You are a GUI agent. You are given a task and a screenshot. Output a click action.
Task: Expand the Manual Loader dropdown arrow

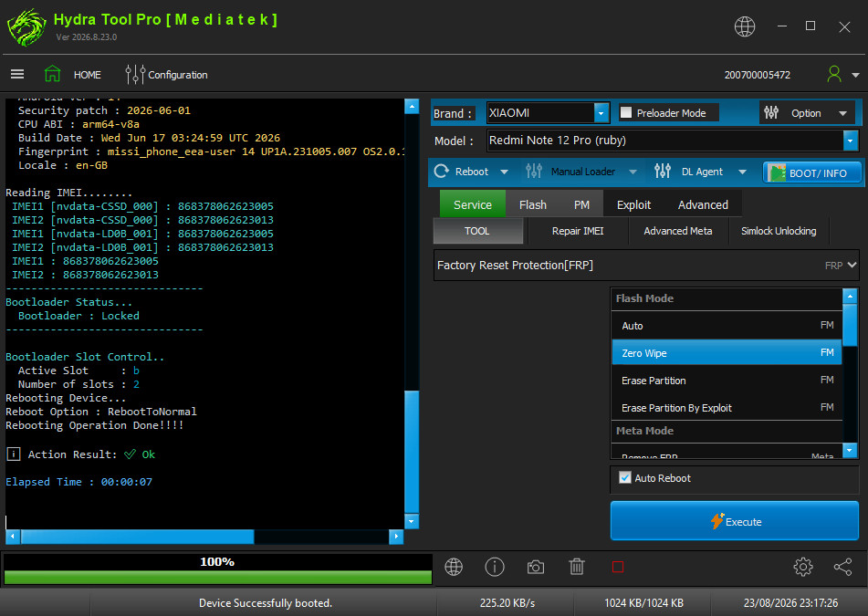(x=633, y=172)
